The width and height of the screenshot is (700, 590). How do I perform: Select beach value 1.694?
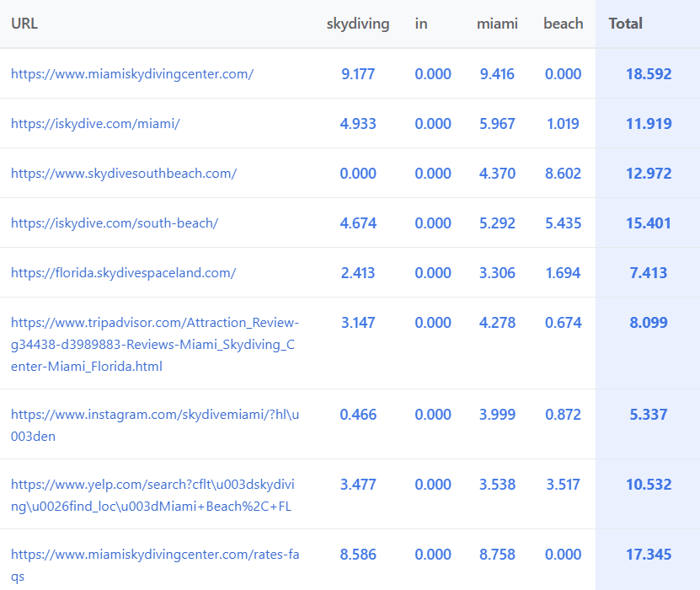click(x=563, y=272)
